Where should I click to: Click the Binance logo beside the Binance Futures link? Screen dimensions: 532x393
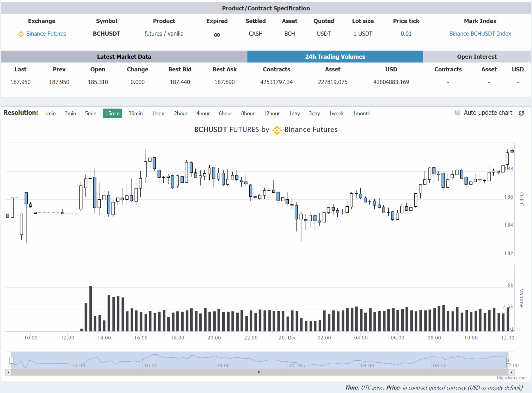(21, 34)
